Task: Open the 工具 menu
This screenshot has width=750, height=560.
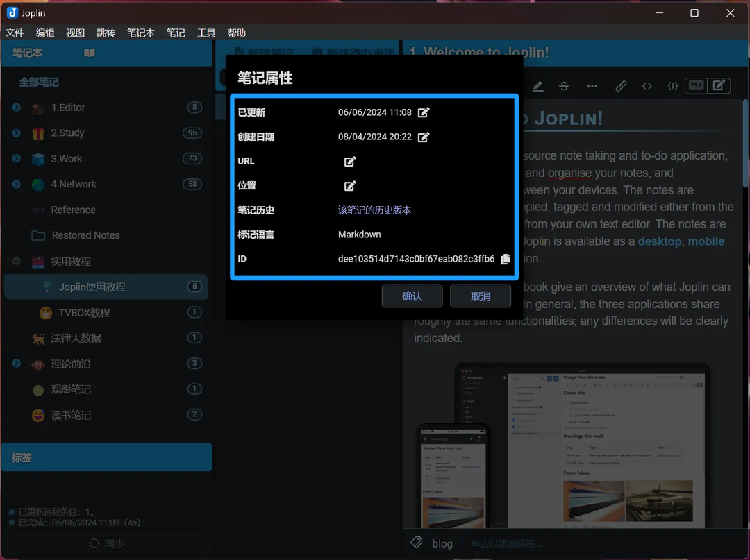Action: (x=206, y=33)
